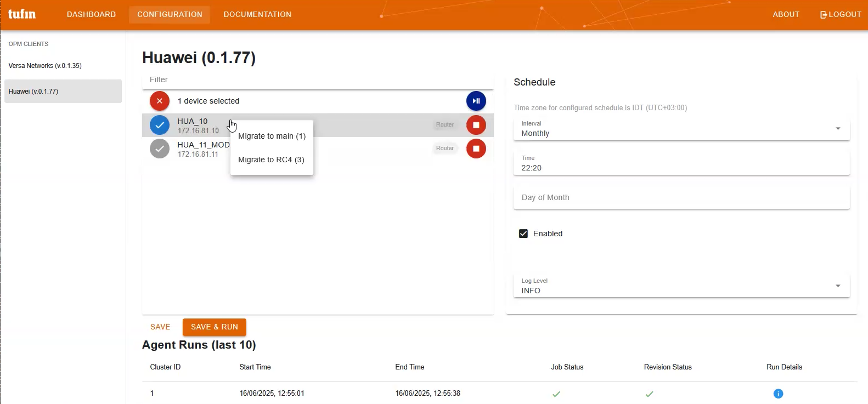This screenshot has height=404, width=868.
Task: Click the IP address 172.16.81.10
Action: point(198,131)
